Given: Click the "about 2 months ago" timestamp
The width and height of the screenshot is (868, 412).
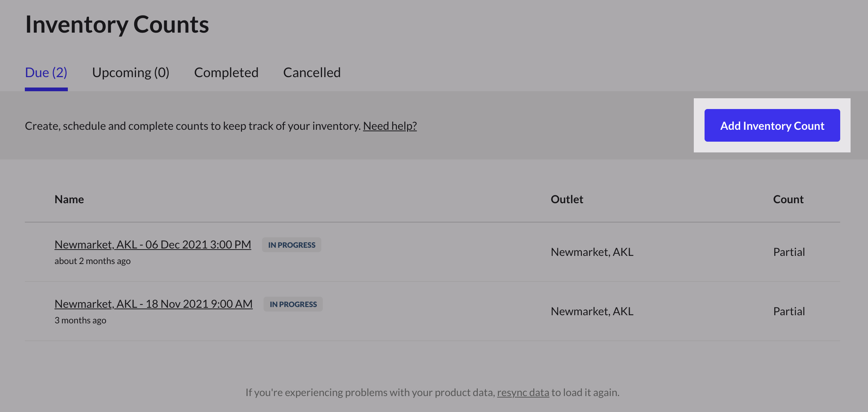Looking at the screenshot, I should pyautogui.click(x=93, y=261).
